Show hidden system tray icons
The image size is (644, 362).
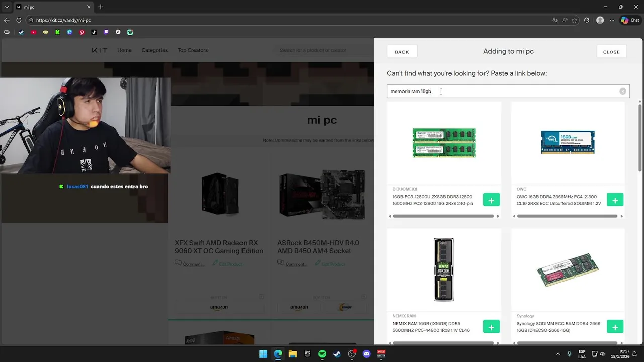(558, 354)
